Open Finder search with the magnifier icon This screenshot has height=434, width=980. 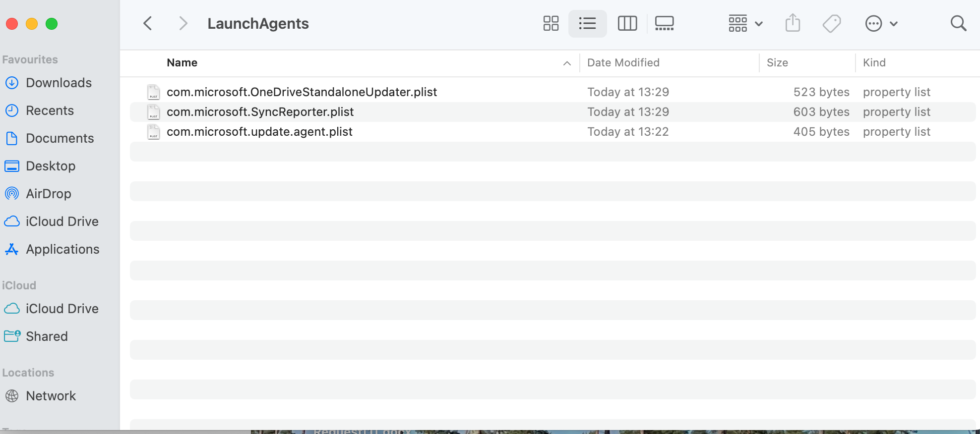click(x=958, y=23)
